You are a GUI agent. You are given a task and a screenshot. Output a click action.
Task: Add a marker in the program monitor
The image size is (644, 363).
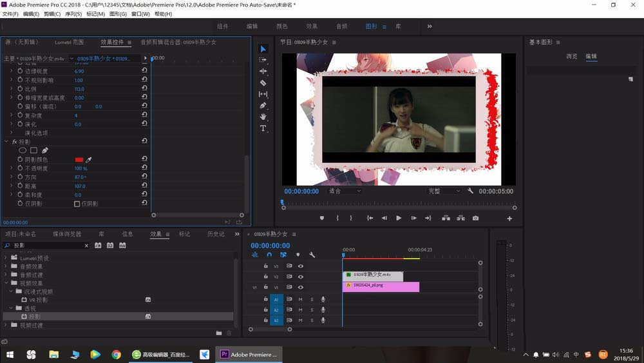[322, 219]
